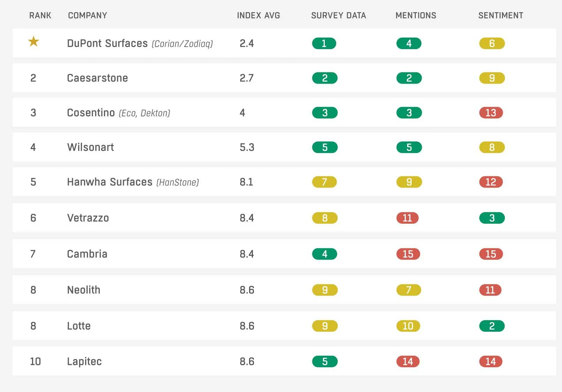Click the SURVEY DATA column header
Image resolution: width=562 pixels, height=392 pixels.
(338, 15)
